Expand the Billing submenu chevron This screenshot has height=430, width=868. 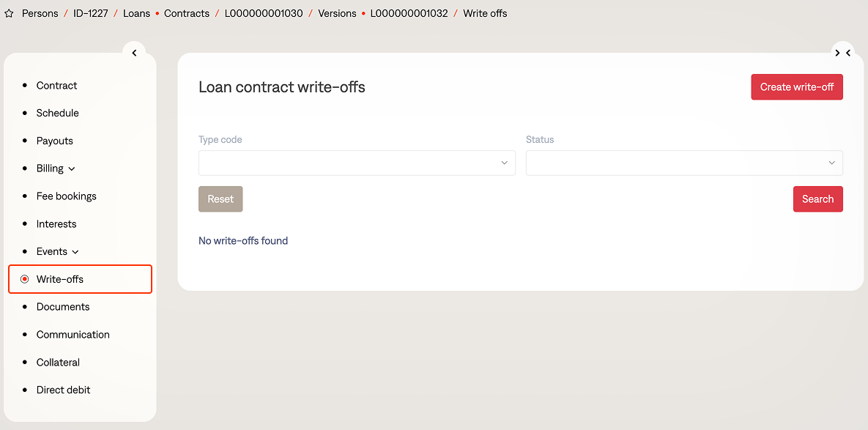tap(72, 169)
